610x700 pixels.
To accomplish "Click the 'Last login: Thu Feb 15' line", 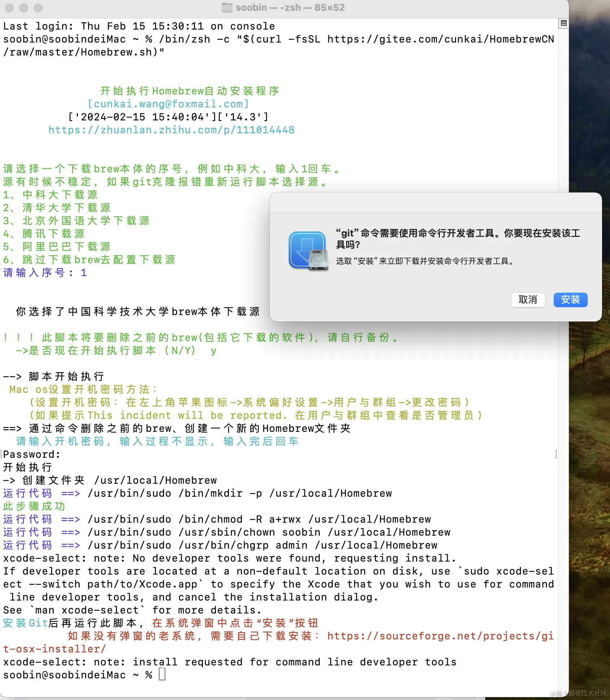I will 139,26.
